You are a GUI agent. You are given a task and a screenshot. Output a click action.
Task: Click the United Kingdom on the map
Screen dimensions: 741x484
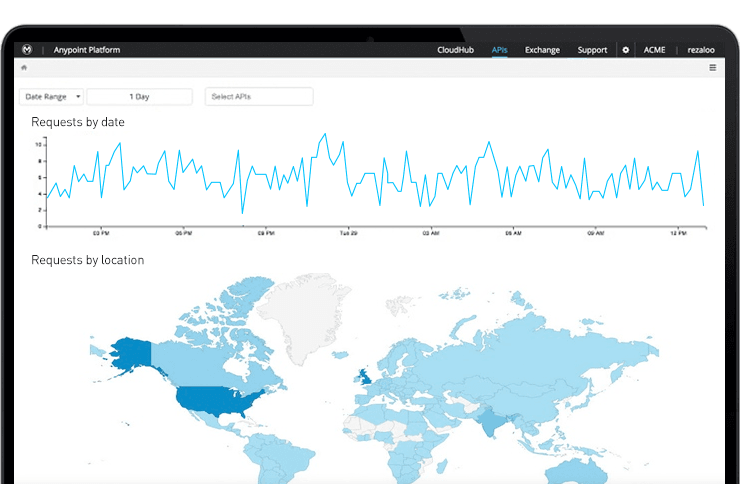pos(364,377)
